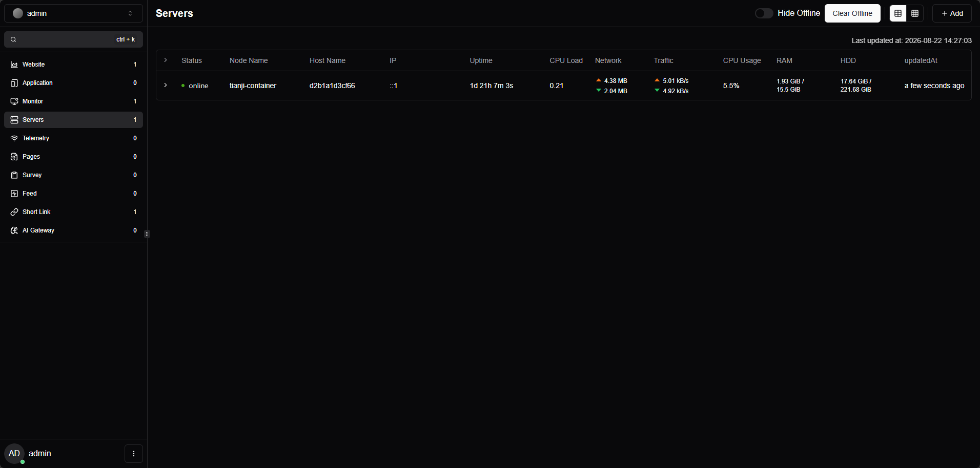Click the RAM value 1.93 GiB / 15.5 GiB
Image resolution: width=980 pixels, height=468 pixels.
pos(790,86)
